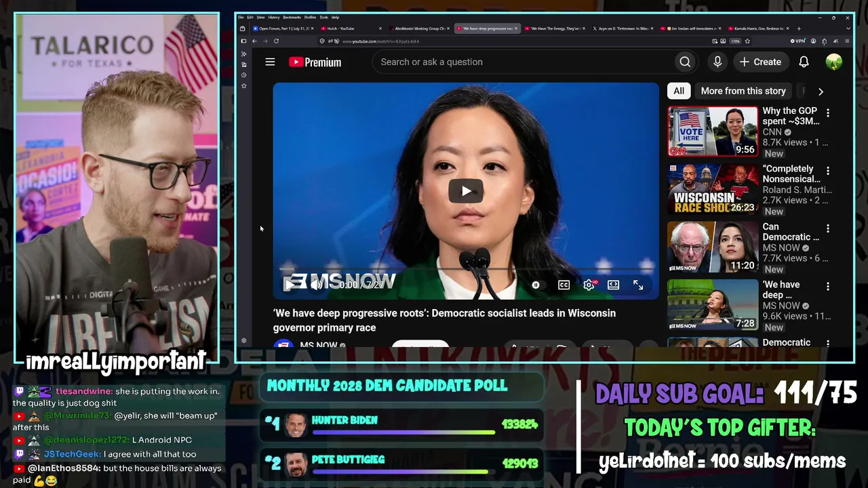Image resolution: width=868 pixels, height=488 pixels.
Task: Seek on the video progress bar
Action: click(466, 270)
